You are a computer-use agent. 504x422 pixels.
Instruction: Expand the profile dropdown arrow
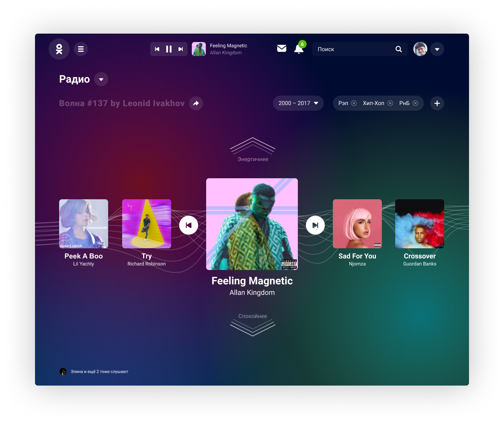click(x=437, y=49)
